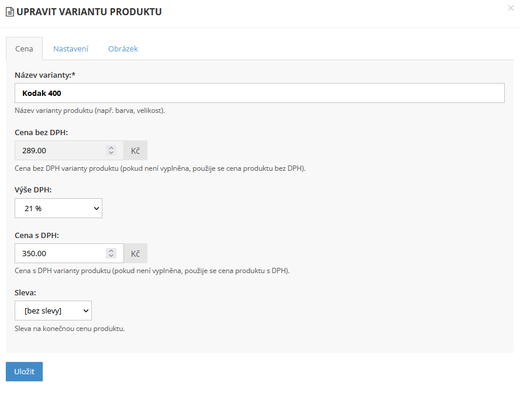Click the 'Název varianty produktu' hint text
This screenshot has width=520, height=400.
(x=90, y=111)
